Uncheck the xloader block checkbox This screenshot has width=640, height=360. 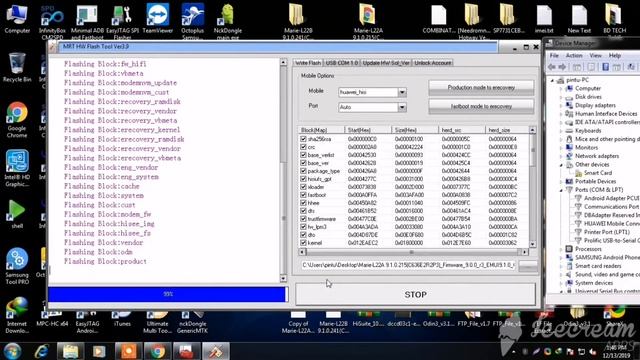[x=303, y=187]
